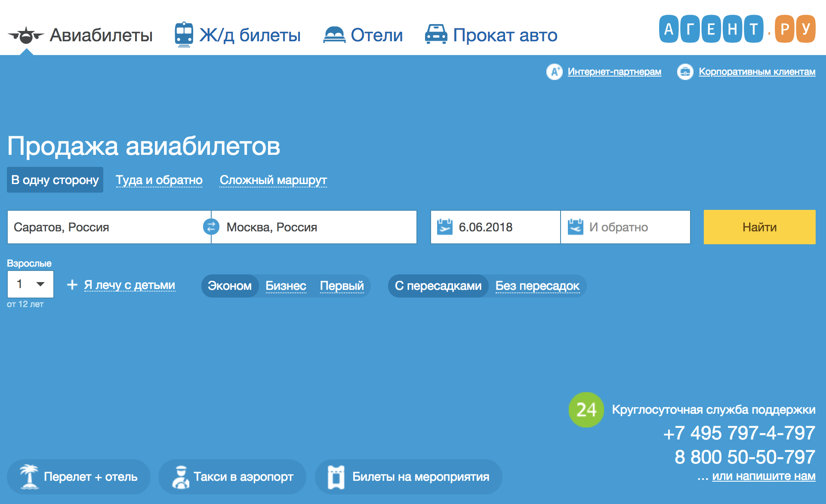Screen dimensions: 826x504
Task: Click the hotel bed icon beside Отели
Action: click(x=334, y=35)
